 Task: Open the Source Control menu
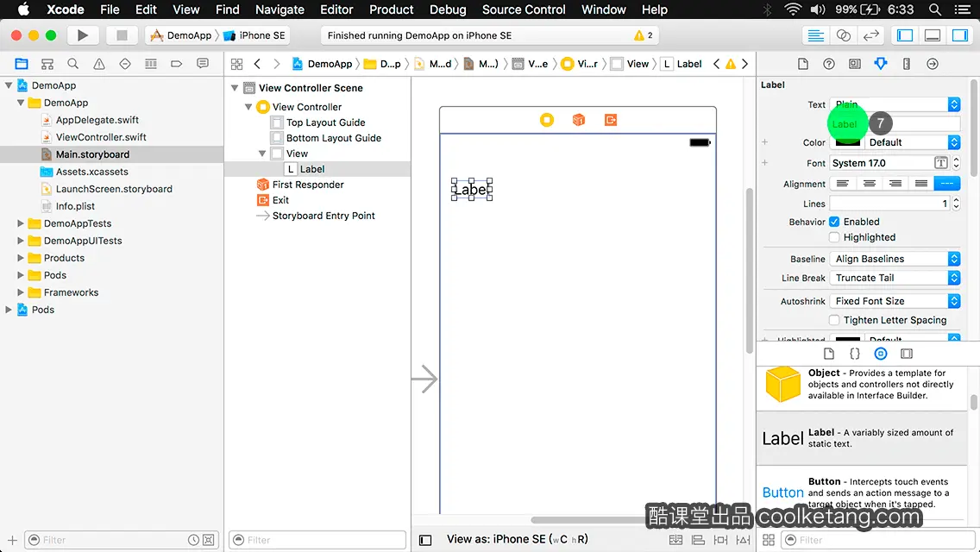(524, 9)
